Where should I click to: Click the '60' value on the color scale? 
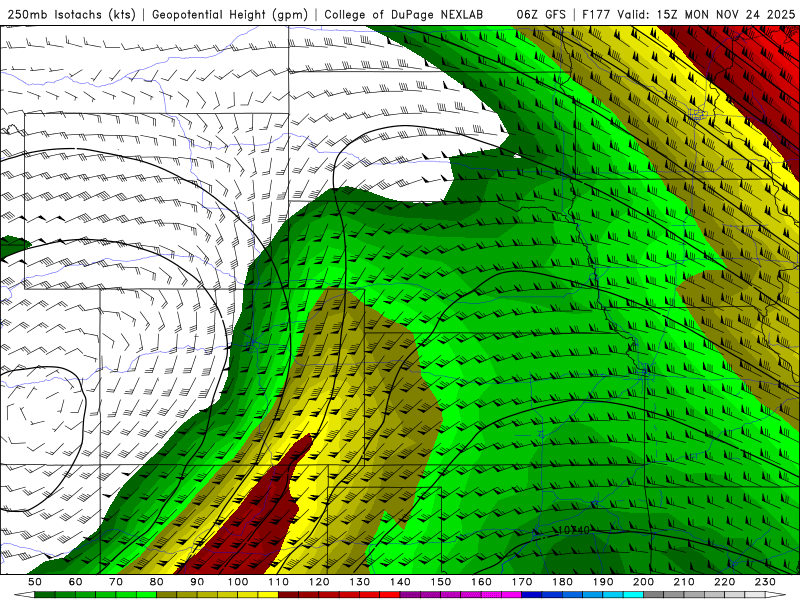coord(75,582)
